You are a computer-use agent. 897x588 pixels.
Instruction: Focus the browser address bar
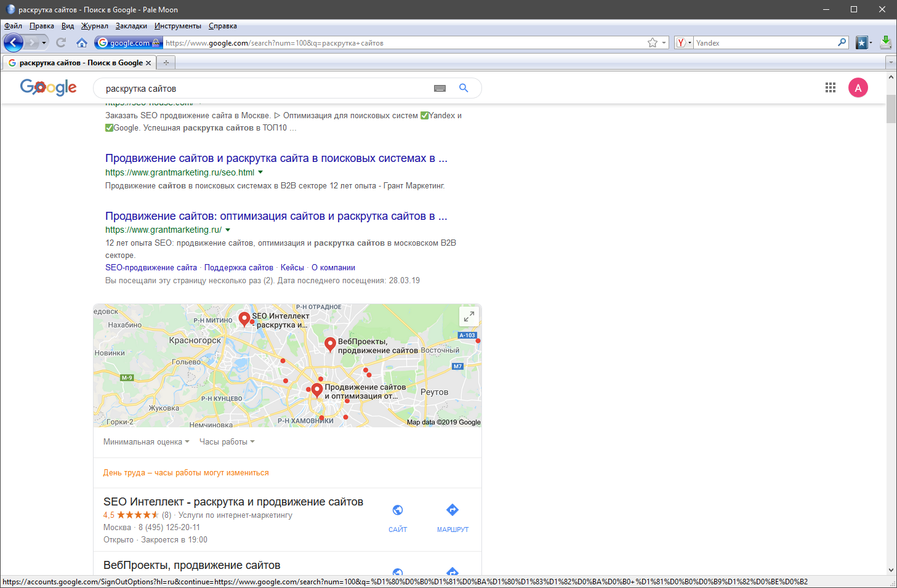(x=404, y=42)
